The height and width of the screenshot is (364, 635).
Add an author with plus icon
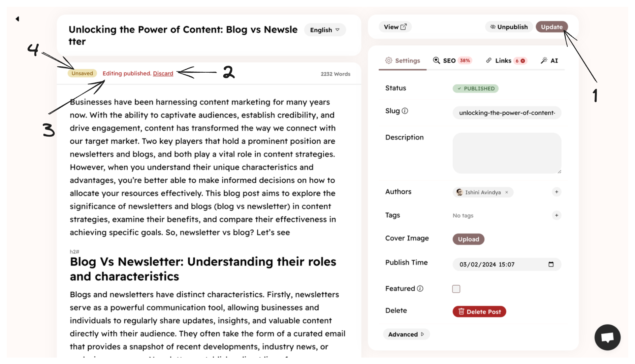coord(557,192)
